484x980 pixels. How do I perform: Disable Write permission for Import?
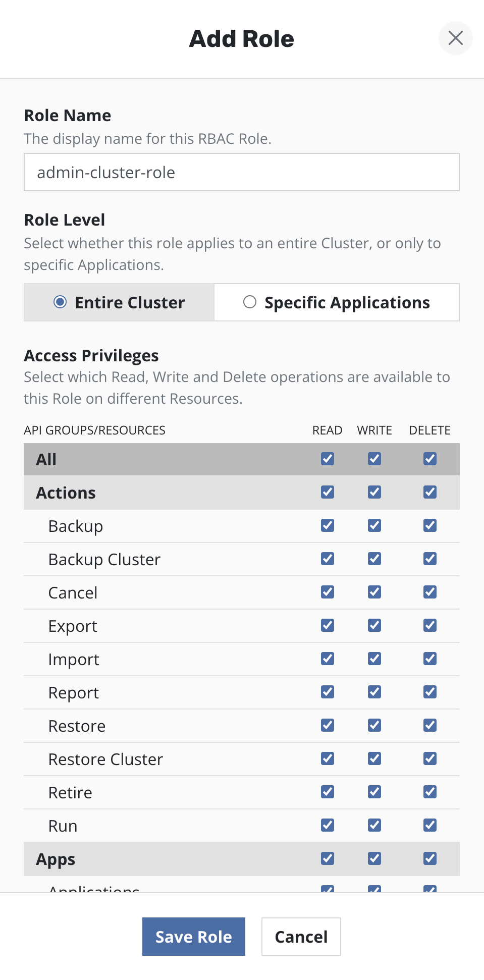click(x=374, y=659)
